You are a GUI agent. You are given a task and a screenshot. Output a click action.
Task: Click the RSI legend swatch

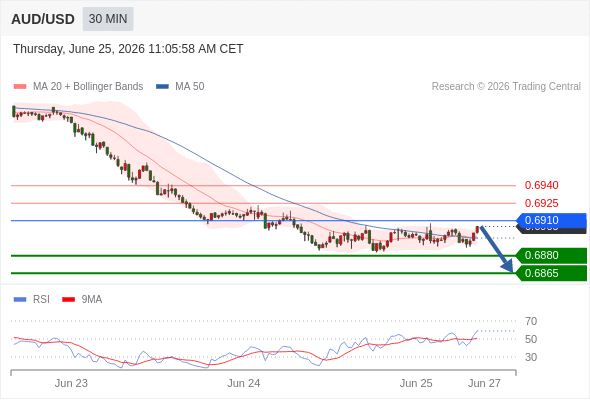tap(20, 300)
